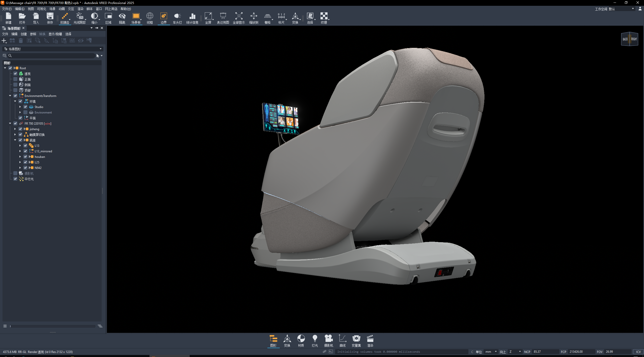Screen dimensions: 644x357
Task: Expand the jisheng node in the scene graph
Action: [x=15, y=129]
